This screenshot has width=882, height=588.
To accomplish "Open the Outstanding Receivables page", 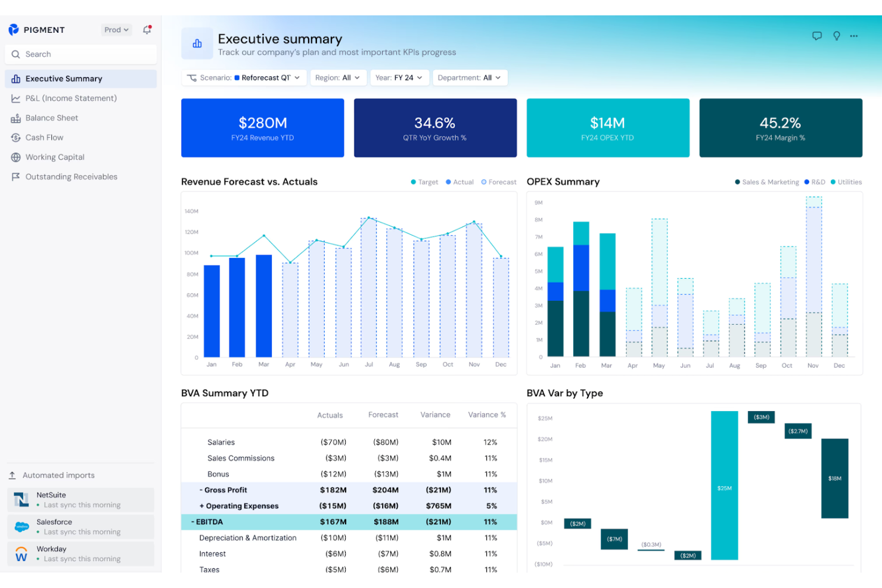I will 72,176.
